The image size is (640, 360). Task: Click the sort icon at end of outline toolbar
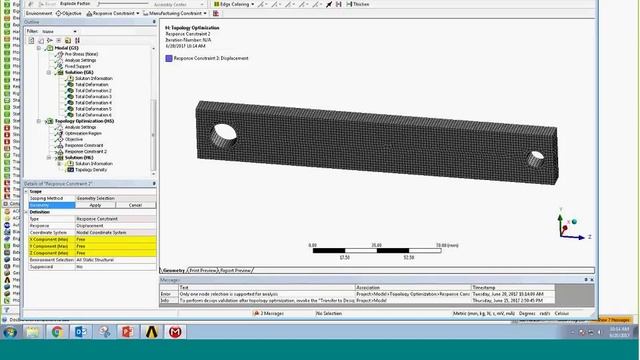click(x=77, y=40)
